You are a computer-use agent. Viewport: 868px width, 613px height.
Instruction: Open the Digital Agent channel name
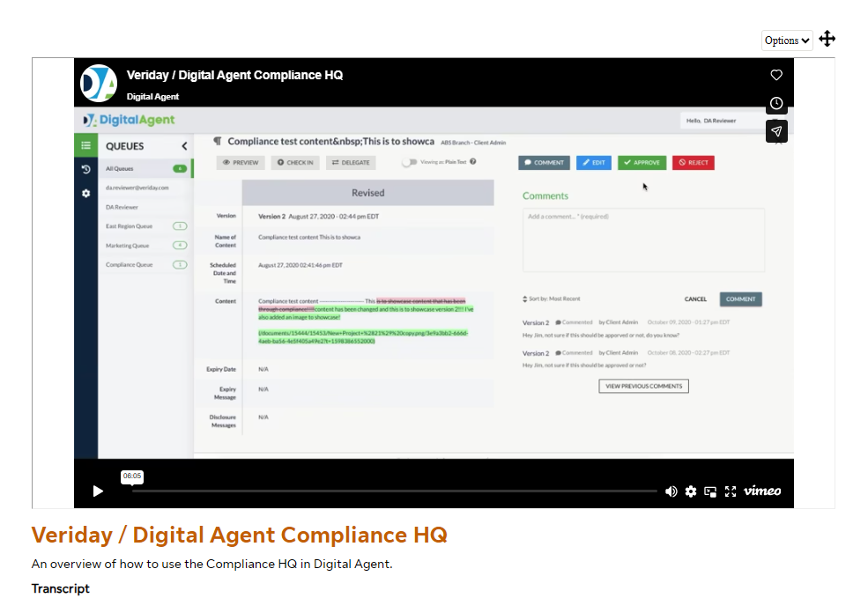tap(152, 97)
